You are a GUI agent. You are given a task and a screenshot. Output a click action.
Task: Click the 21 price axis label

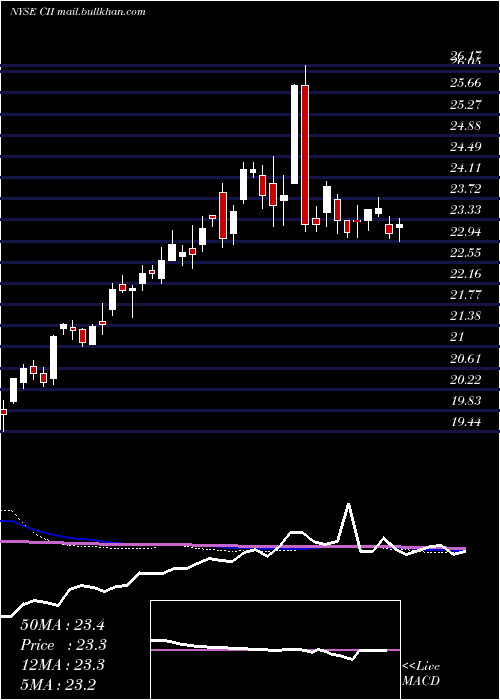458,337
